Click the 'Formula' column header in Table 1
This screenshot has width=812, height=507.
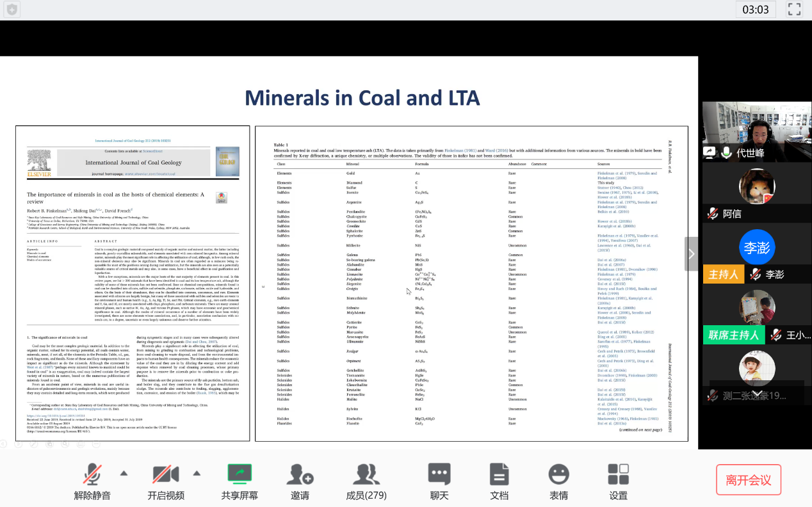(x=421, y=165)
